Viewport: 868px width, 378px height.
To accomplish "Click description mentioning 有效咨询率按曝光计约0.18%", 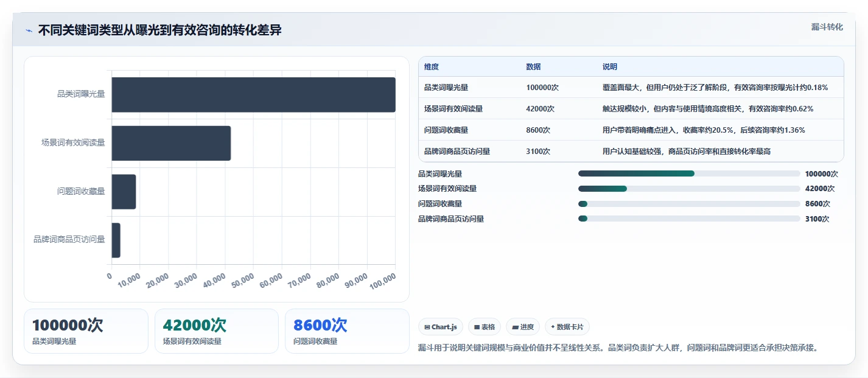I will tap(715, 87).
